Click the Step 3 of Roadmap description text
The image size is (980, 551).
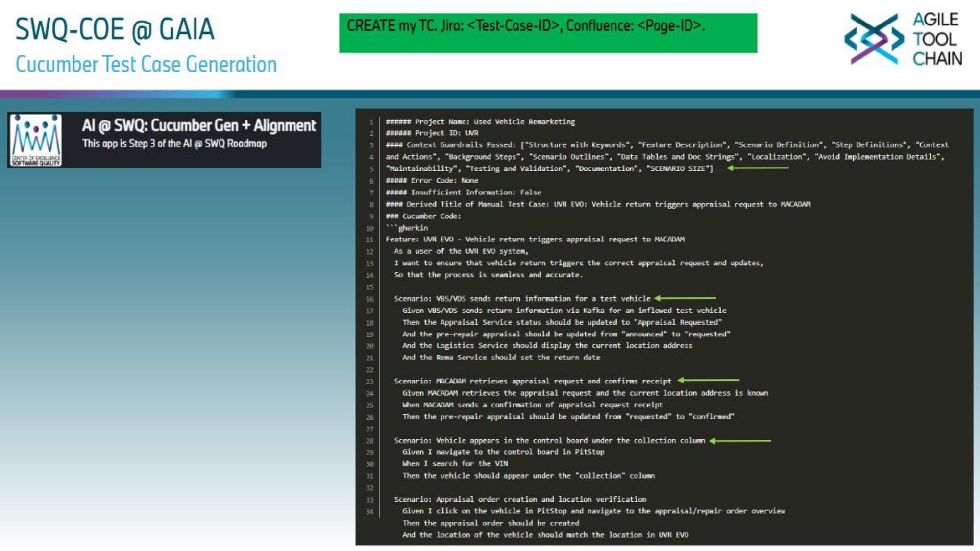pyautogui.click(x=174, y=144)
